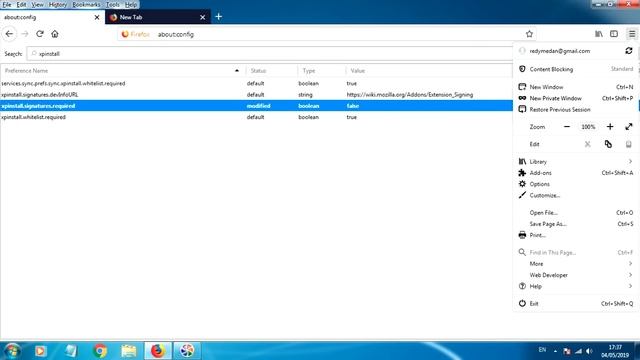Select the about:config tab

(x=52, y=17)
